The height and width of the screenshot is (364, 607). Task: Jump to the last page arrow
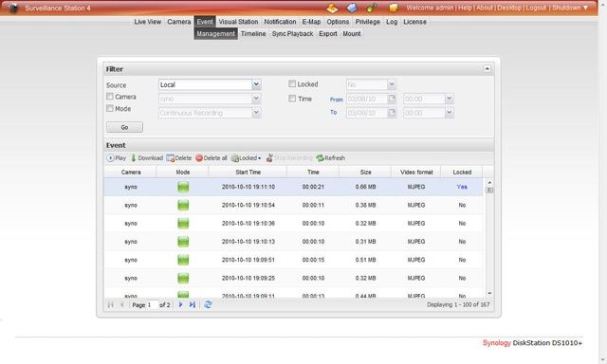(x=193, y=305)
